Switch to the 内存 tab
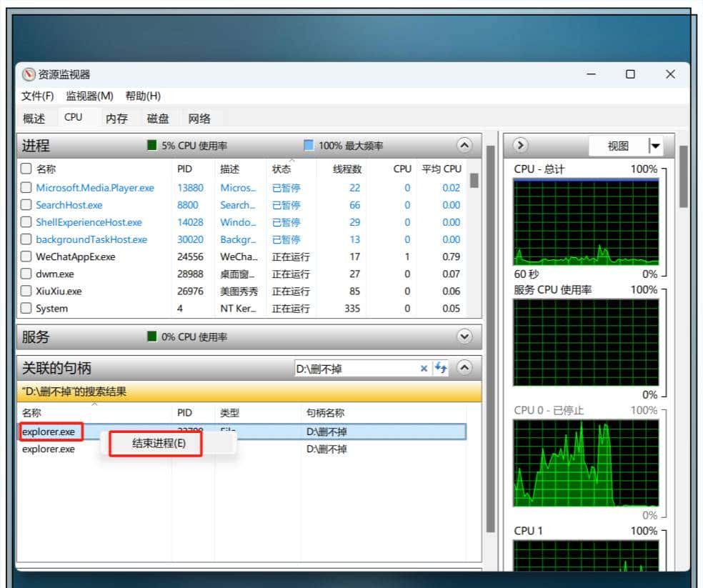 [x=116, y=119]
